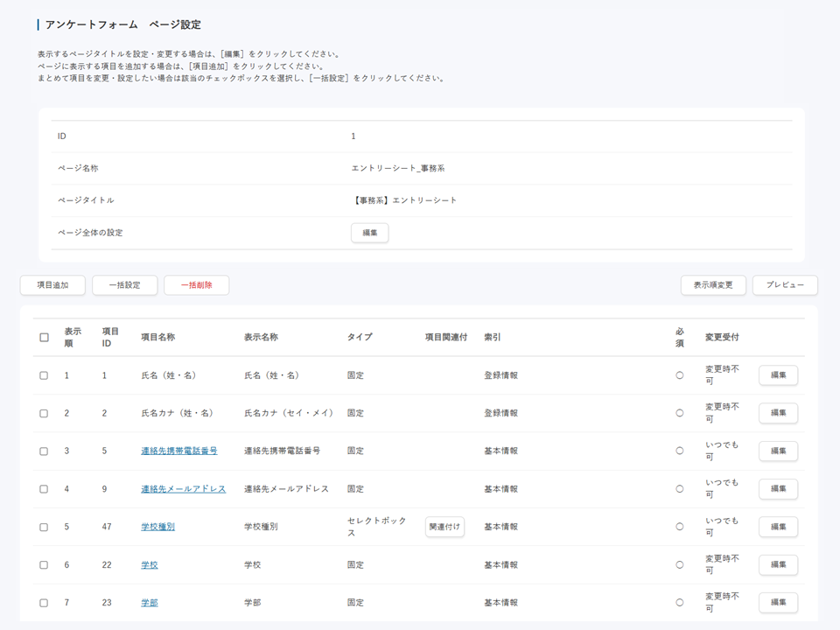Follow the 学校 item name link

[x=150, y=565]
